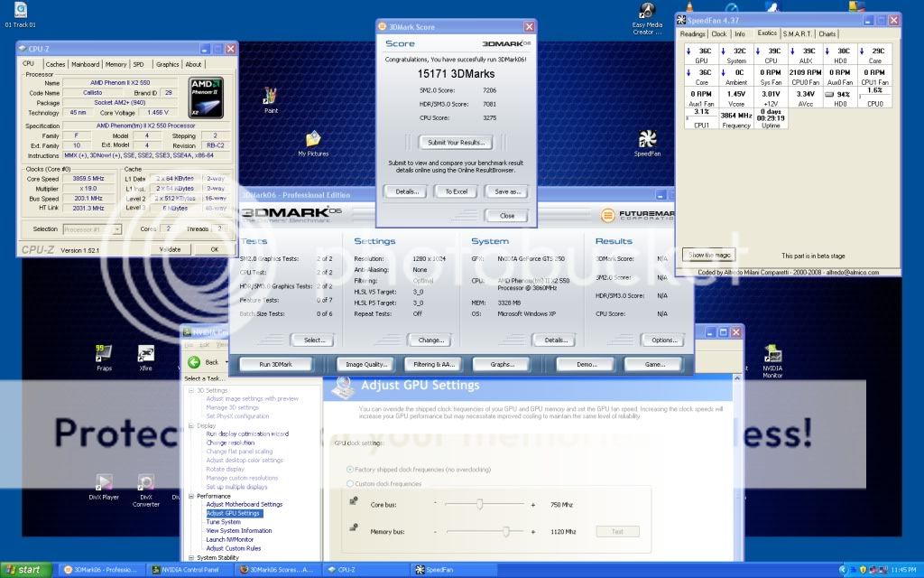This screenshot has width=924, height=578.
Task: Click the system tray clock showing 11:45 PM
Action: [x=903, y=570]
